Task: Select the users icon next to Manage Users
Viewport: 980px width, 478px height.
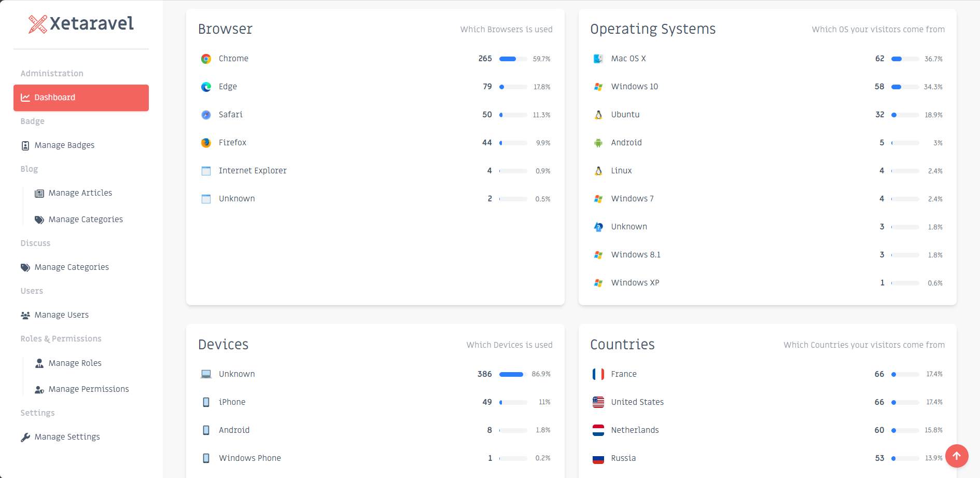Action: pyautogui.click(x=24, y=315)
